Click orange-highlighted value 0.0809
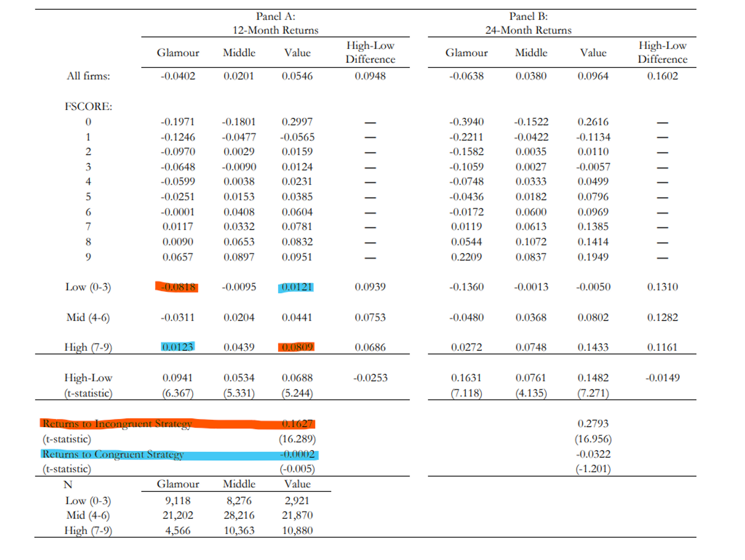The width and height of the screenshot is (745, 560). point(297,347)
